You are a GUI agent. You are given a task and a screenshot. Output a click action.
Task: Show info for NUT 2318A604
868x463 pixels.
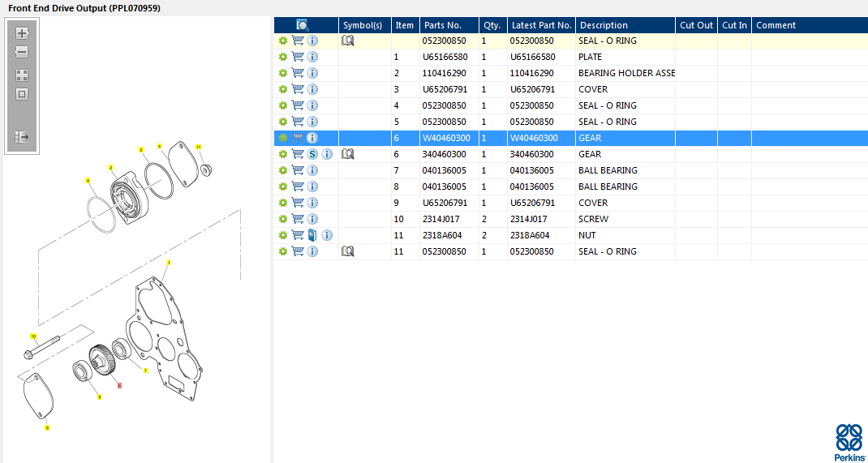click(x=327, y=235)
